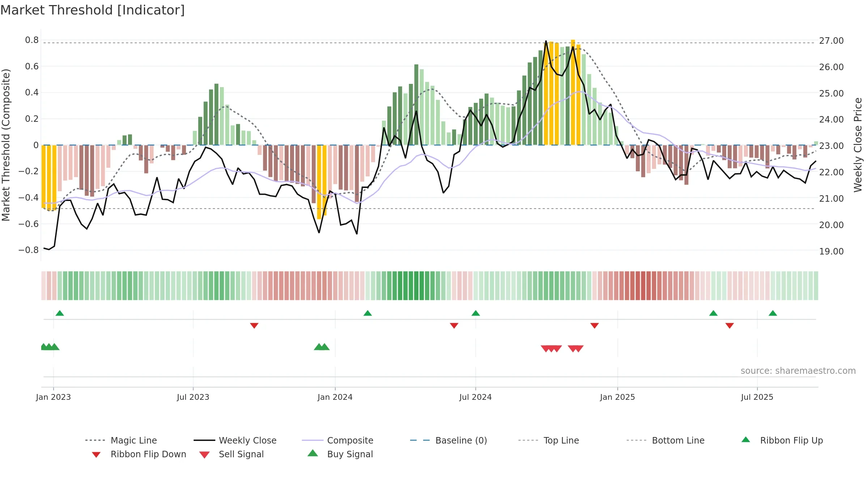Click the 'Jul 2024' x-axis label
Screen dimensions: 868x488
[476, 397]
